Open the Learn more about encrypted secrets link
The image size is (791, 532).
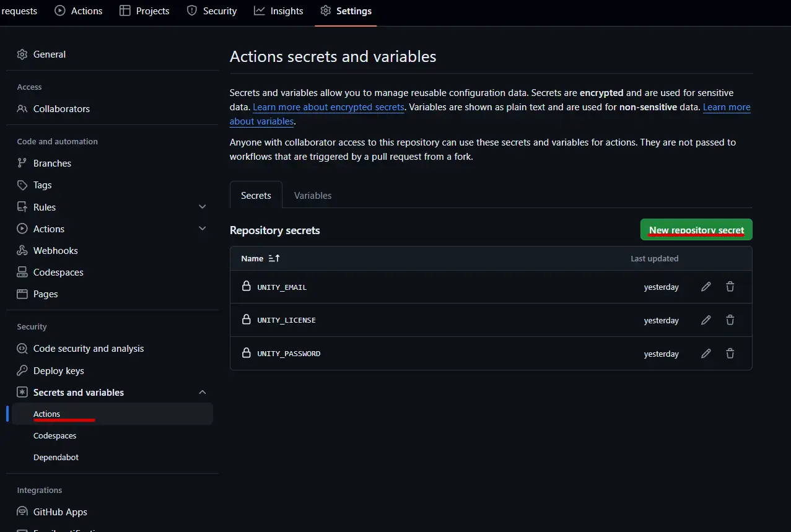click(328, 107)
